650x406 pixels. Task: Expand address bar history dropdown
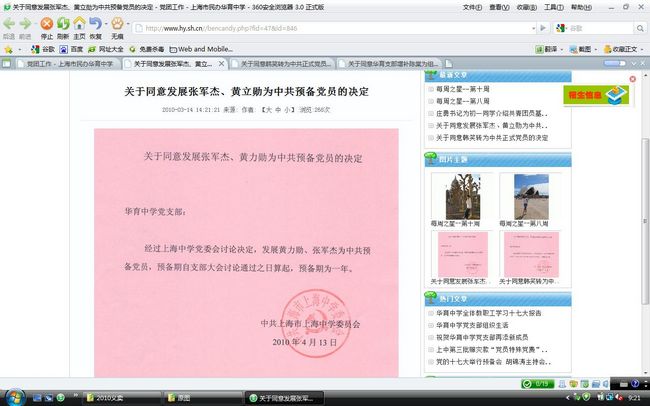tap(534, 29)
